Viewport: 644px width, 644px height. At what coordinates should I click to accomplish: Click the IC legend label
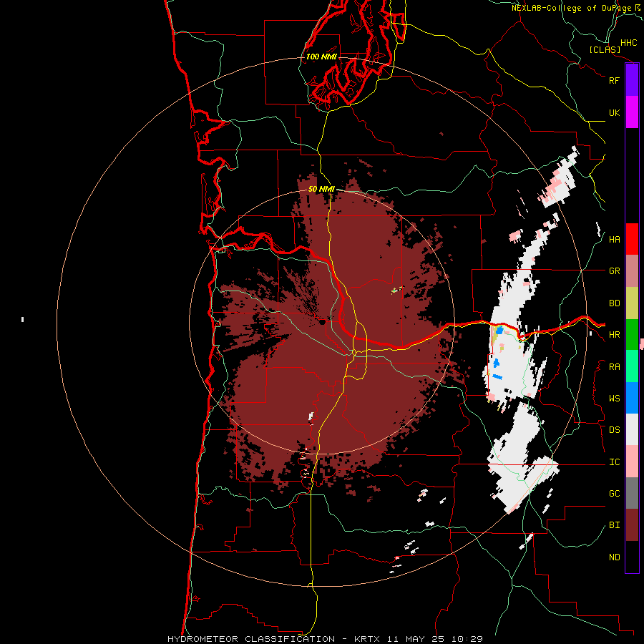coord(614,462)
